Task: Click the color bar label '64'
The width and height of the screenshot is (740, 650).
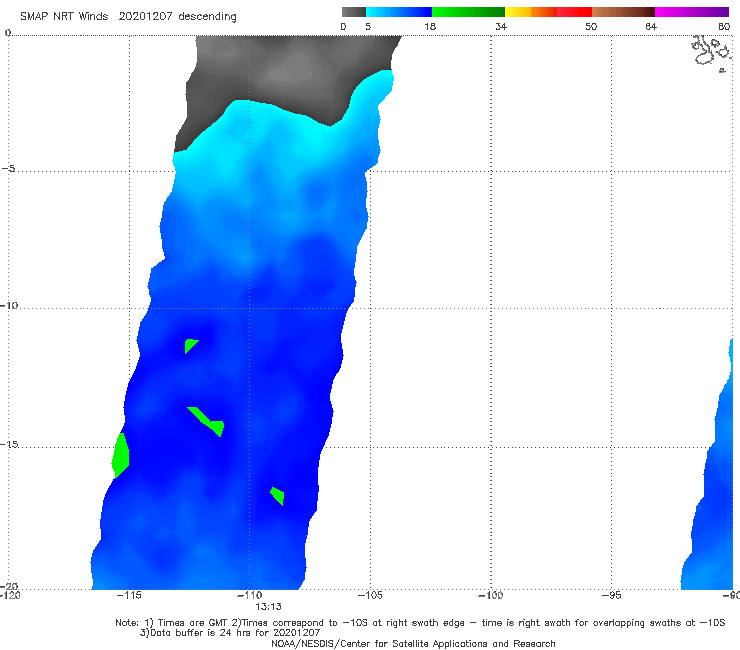Action: pyautogui.click(x=651, y=27)
